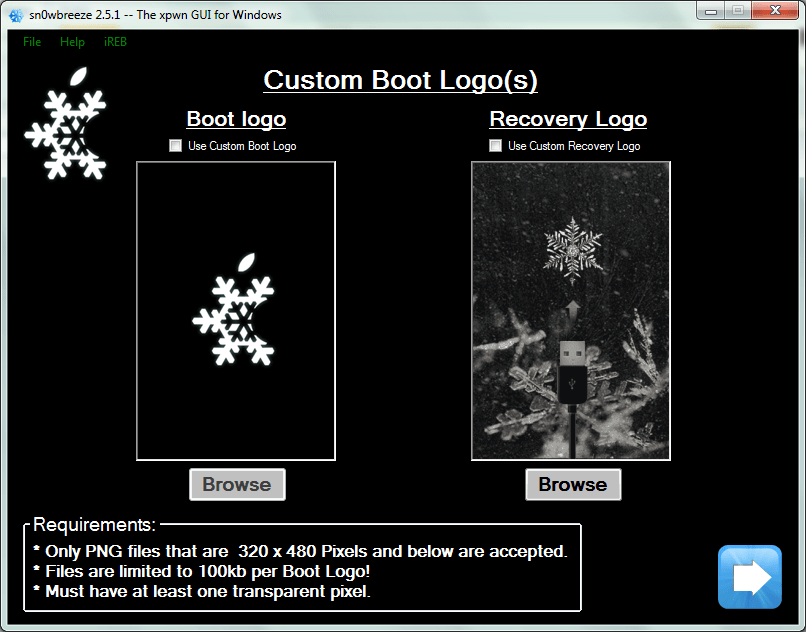Viewport: 806px width, 632px height.
Task: Open the Help menu
Action: pos(72,42)
